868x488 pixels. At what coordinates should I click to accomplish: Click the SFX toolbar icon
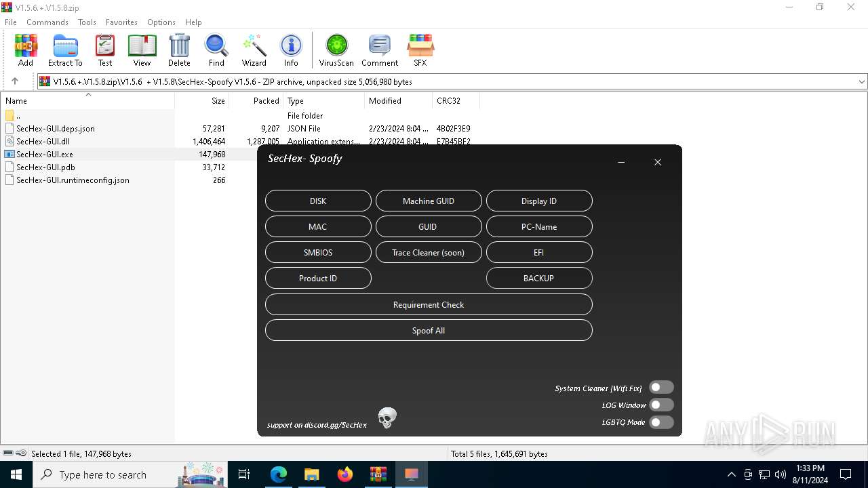[x=420, y=51]
